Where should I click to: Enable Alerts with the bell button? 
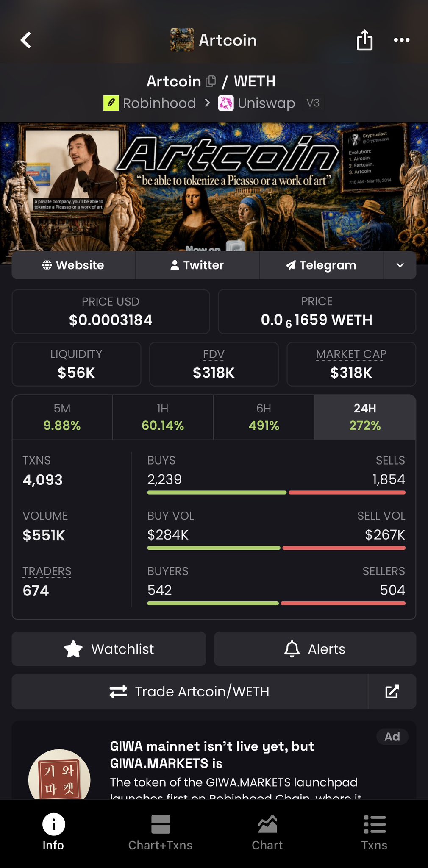(x=315, y=649)
